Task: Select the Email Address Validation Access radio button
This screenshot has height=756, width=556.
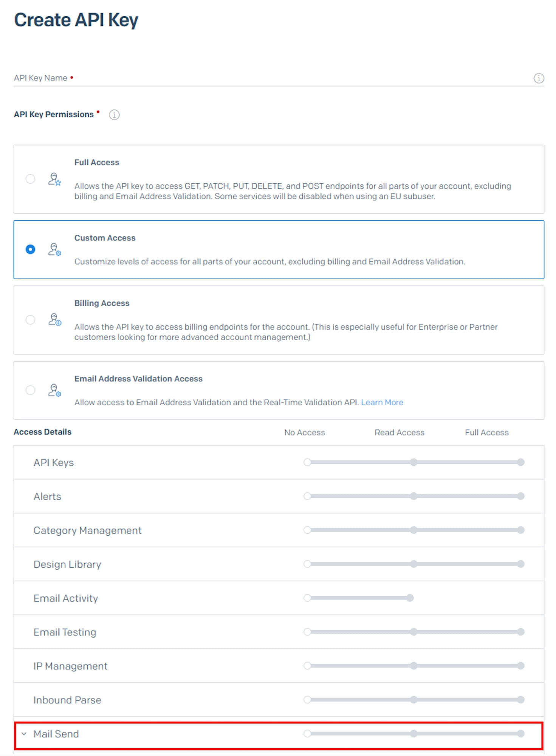Action: pyautogui.click(x=30, y=390)
